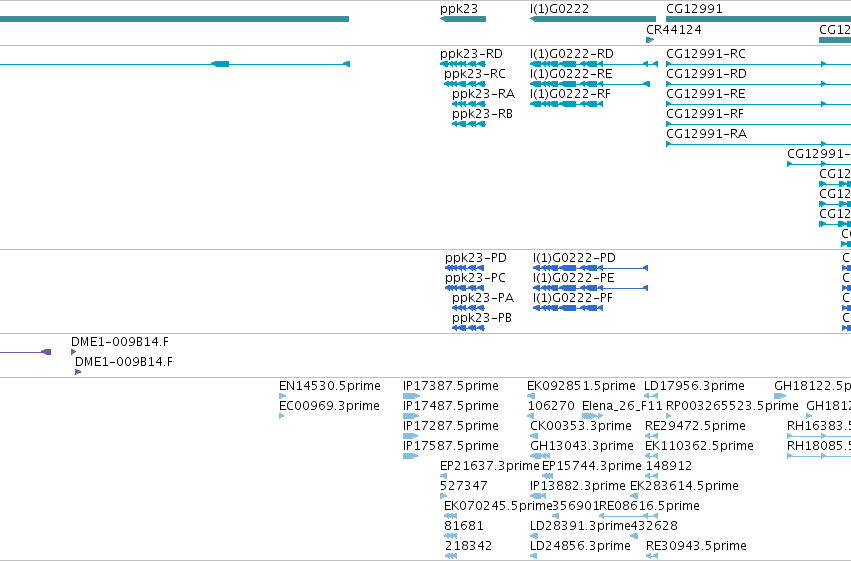Click transcript ppk23-RC
Image resolution: width=851 pixels, height=561 pixels.
474,74
